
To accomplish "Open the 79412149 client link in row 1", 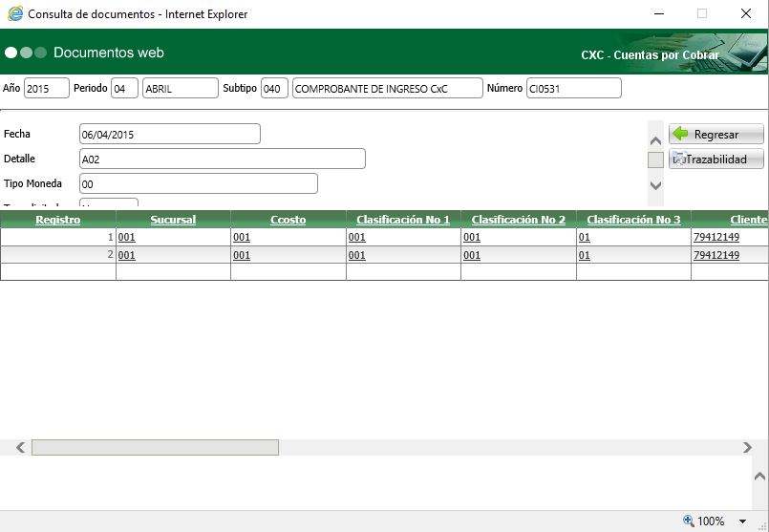I will coord(716,238).
